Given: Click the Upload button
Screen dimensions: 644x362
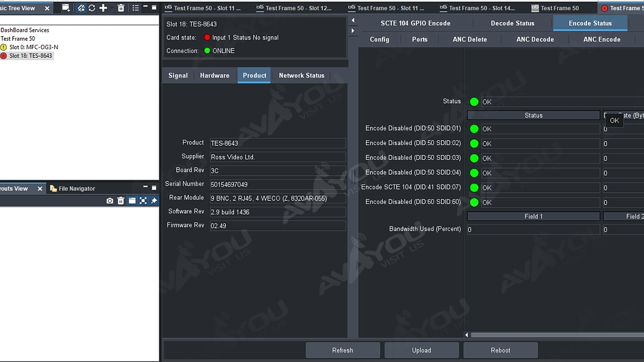Looking at the screenshot, I should click(422, 350).
